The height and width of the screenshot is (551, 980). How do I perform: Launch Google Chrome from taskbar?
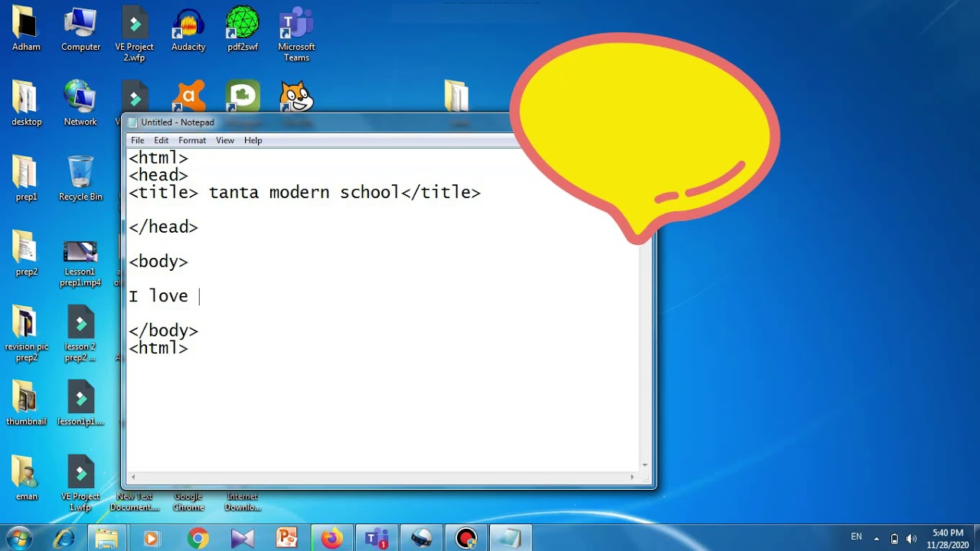point(198,539)
